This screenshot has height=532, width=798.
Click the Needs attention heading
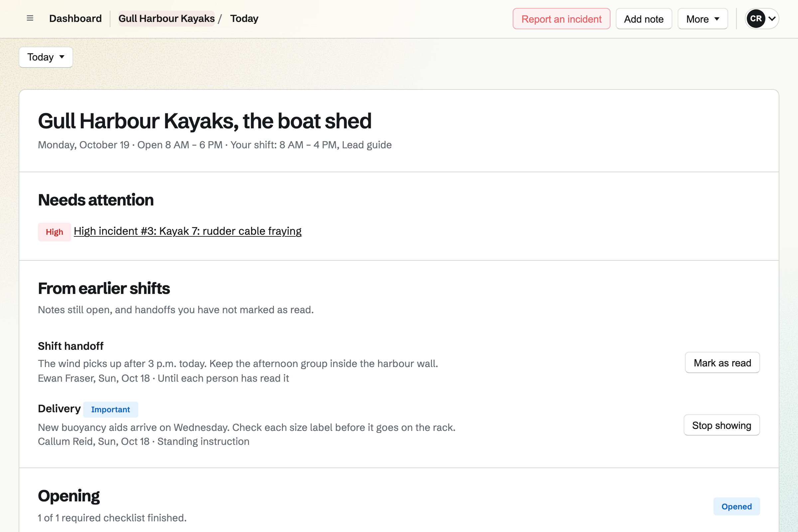96,200
